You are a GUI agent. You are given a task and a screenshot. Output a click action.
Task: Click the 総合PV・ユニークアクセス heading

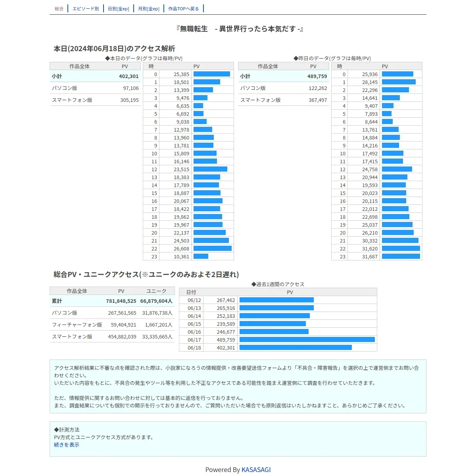(146, 274)
